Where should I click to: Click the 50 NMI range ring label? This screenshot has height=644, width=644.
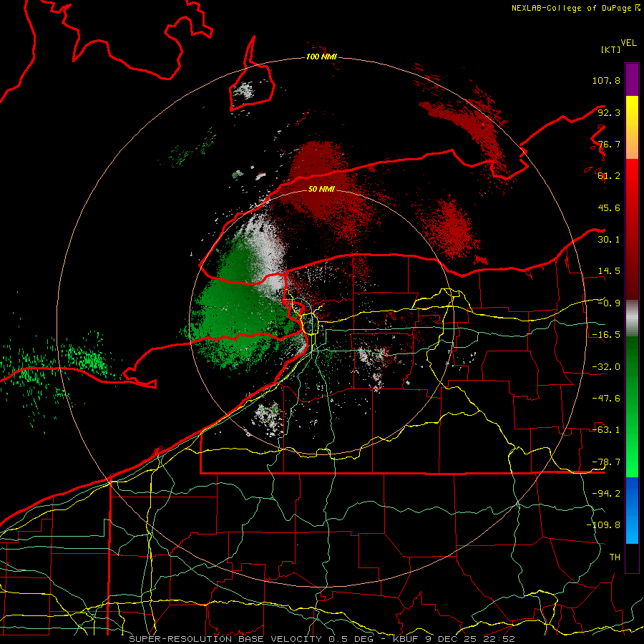tap(321, 190)
